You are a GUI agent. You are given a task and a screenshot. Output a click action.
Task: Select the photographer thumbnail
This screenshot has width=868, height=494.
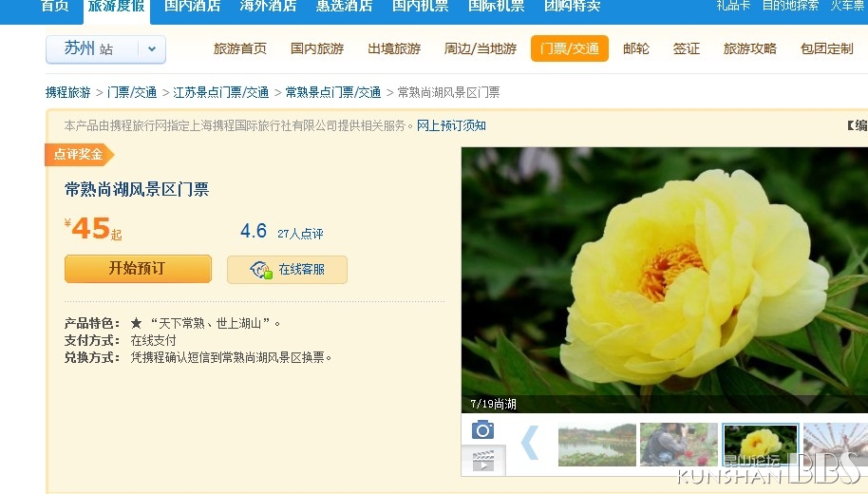point(679,445)
